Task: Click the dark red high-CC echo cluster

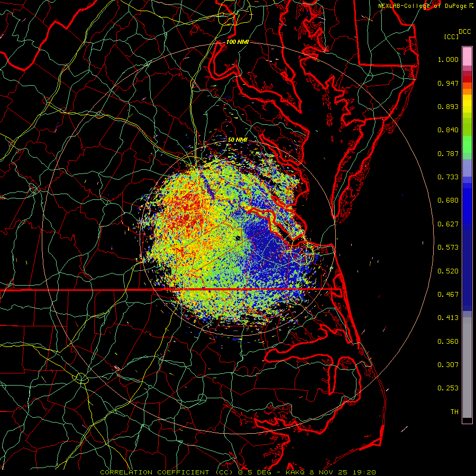Action: (188, 213)
